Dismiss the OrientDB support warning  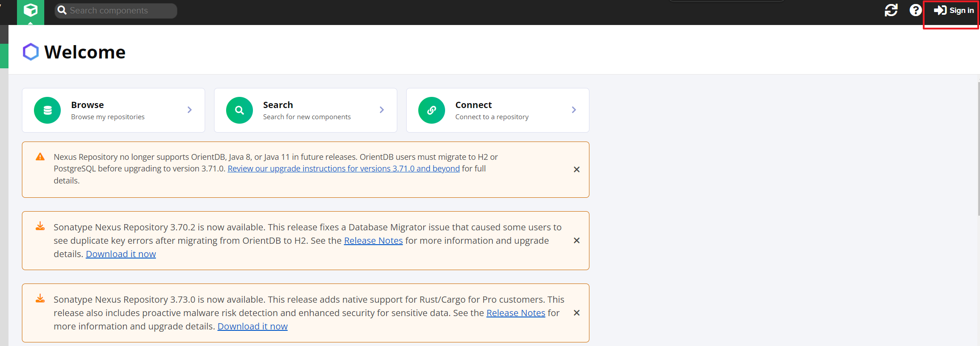[576, 170]
